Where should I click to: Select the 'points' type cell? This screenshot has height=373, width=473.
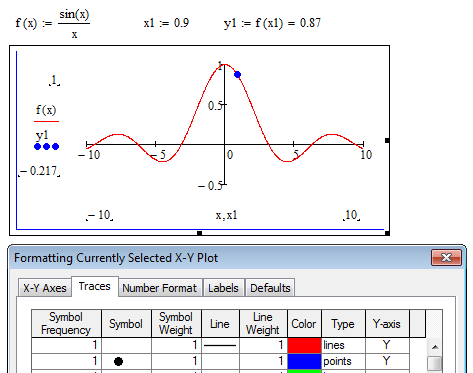click(344, 361)
